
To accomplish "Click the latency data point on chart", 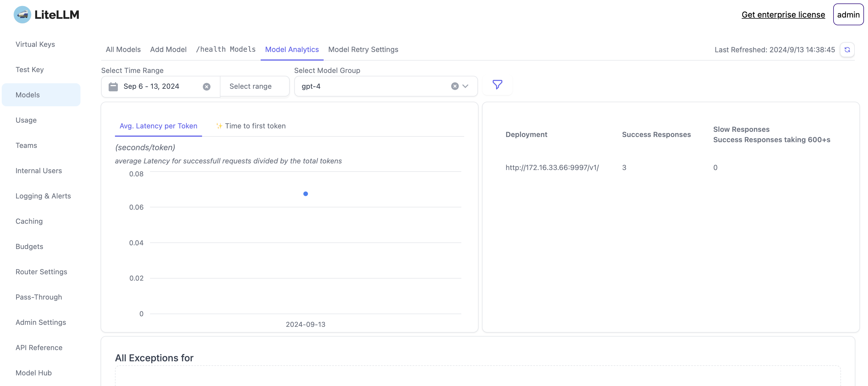I will pos(305,194).
